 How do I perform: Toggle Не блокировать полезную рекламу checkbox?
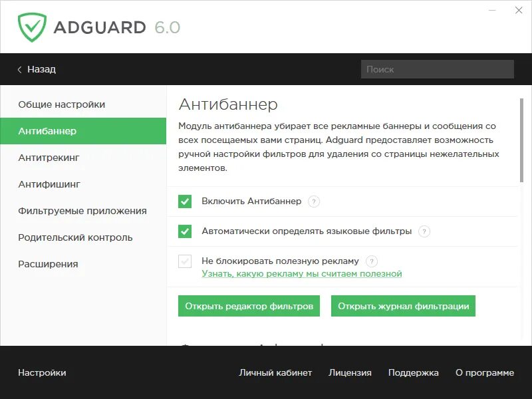coord(185,261)
